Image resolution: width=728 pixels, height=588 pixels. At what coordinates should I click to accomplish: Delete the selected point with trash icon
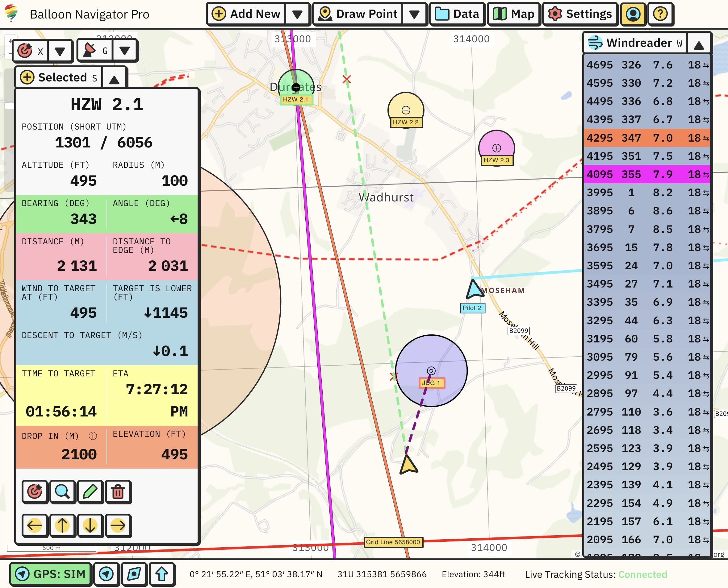[x=118, y=491]
